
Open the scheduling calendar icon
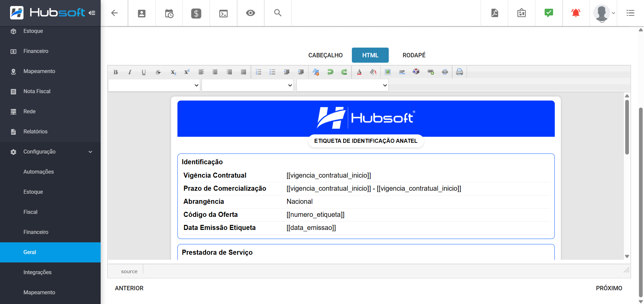[x=169, y=13]
